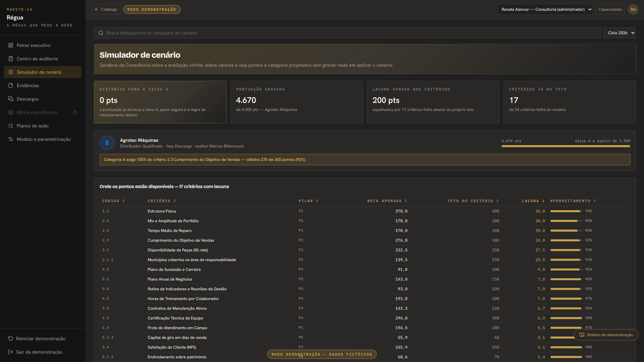The width and height of the screenshot is (644, 362).
Task: Open the Evidências section
Action: [43, 85]
